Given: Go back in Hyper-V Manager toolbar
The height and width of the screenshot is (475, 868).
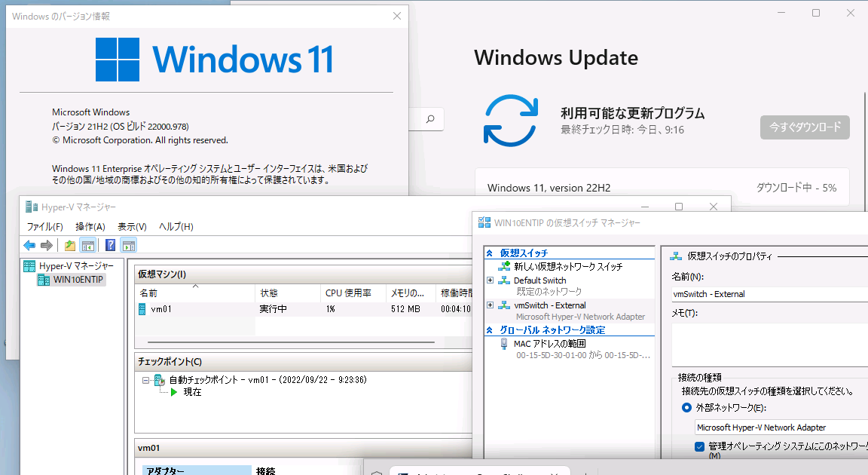Looking at the screenshot, I should [29, 245].
